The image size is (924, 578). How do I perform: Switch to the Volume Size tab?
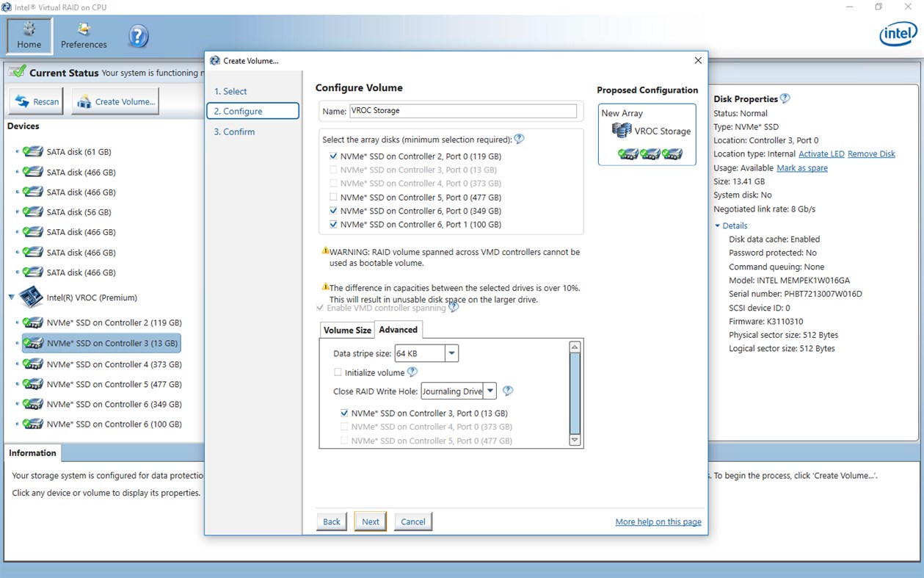346,330
